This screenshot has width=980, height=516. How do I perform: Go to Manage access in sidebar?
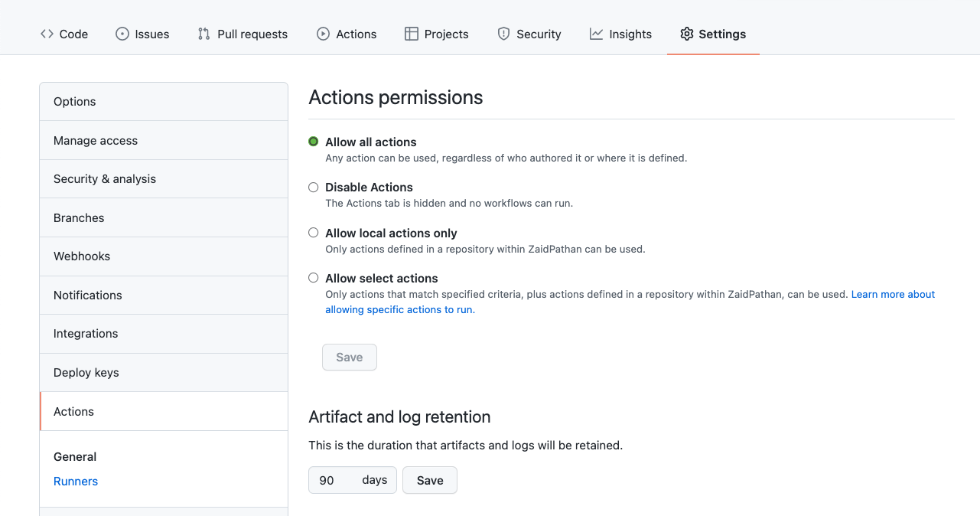coord(96,141)
